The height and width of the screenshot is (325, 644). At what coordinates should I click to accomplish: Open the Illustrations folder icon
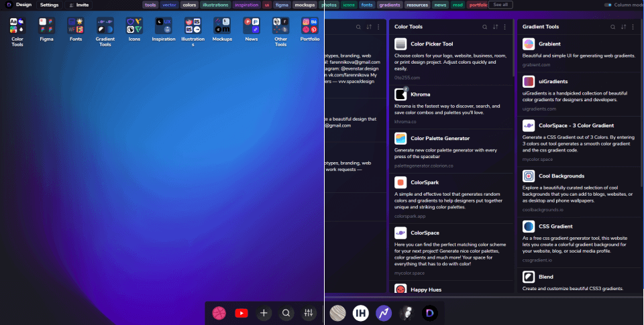tap(193, 25)
